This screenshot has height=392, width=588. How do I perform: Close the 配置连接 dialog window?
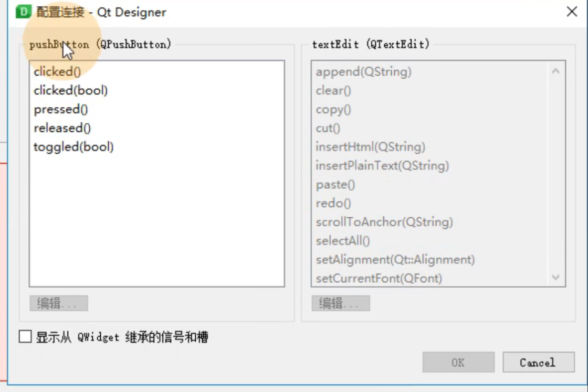pos(572,12)
